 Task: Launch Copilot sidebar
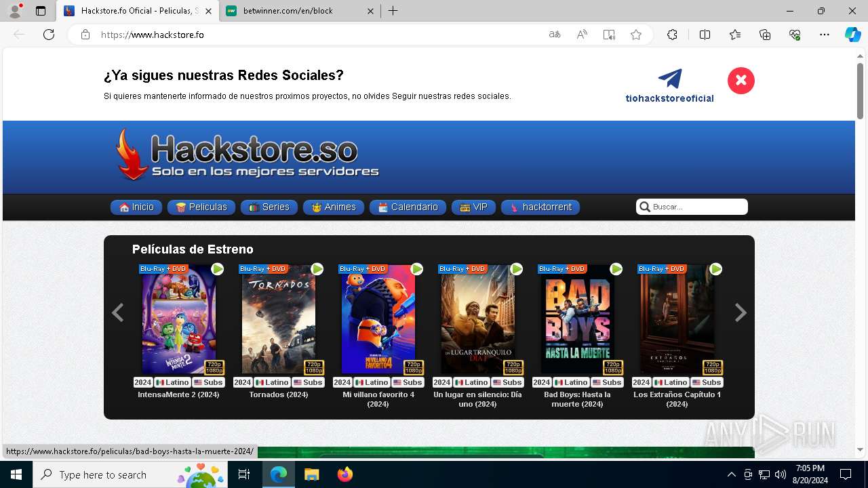tap(852, 35)
